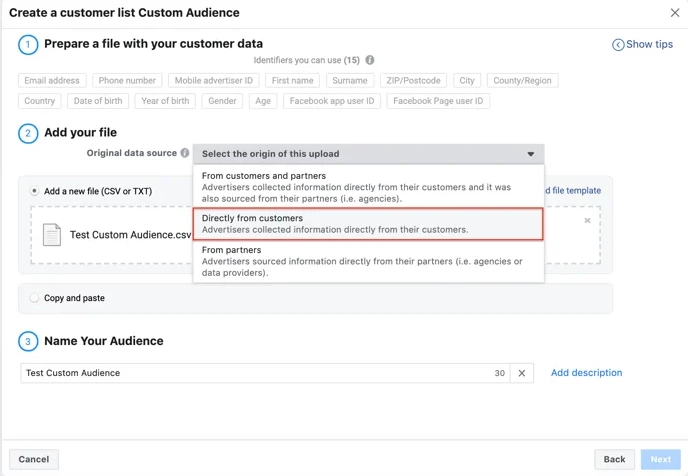The image size is (688, 476).
Task: Click the Add description link
Action: pyautogui.click(x=586, y=373)
